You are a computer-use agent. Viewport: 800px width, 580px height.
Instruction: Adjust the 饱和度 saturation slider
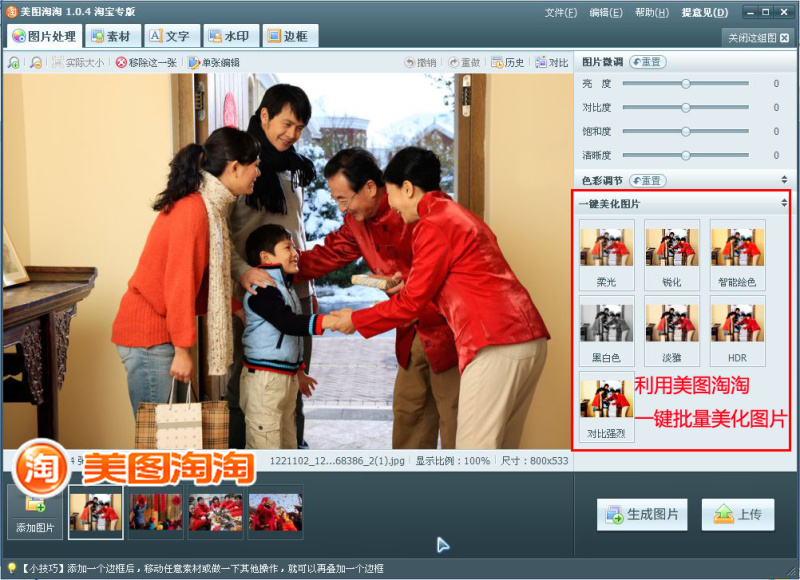pyautogui.click(x=686, y=132)
